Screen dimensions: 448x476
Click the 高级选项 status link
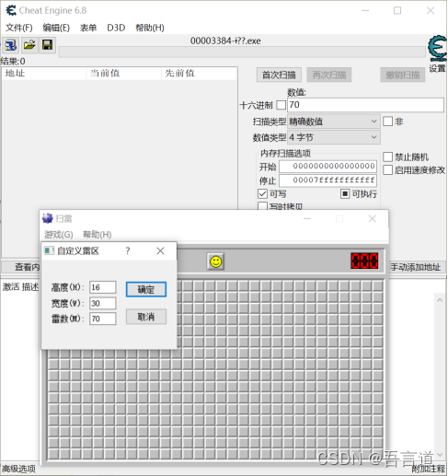pos(18,469)
